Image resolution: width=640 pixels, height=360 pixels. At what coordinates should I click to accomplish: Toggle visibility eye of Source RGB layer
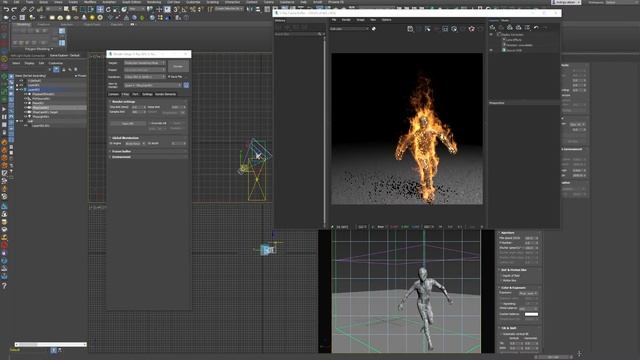(491, 50)
